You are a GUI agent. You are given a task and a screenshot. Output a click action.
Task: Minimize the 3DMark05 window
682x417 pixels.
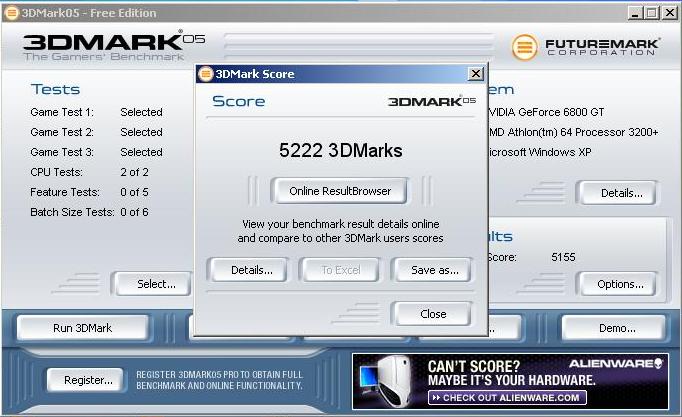click(x=635, y=13)
